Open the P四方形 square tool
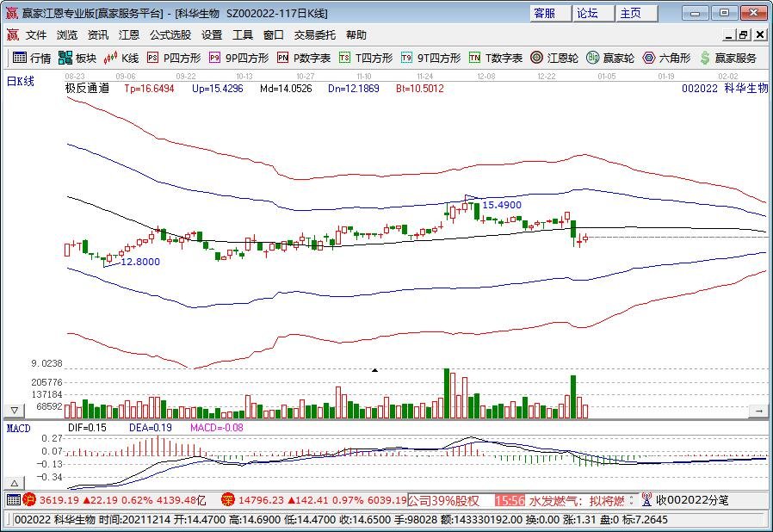This screenshot has width=773, height=532. [174, 59]
